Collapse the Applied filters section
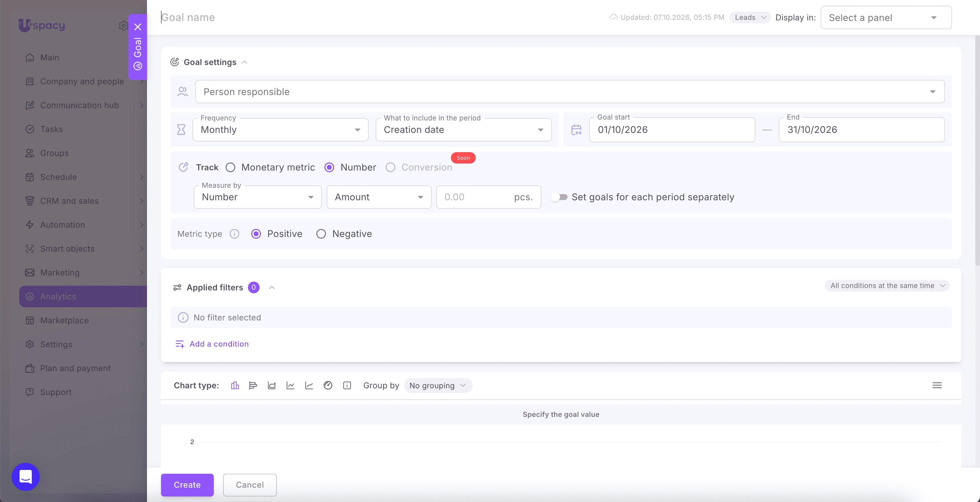Screen dimensions: 980x502 pos(272,287)
